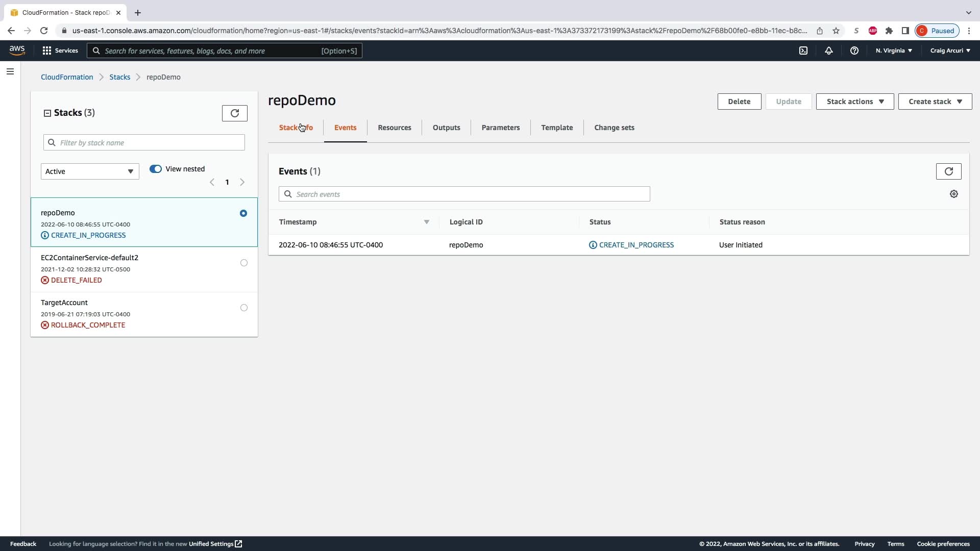Switch to the Resources tab
The height and width of the screenshot is (551, 980).
(x=394, y=128)
